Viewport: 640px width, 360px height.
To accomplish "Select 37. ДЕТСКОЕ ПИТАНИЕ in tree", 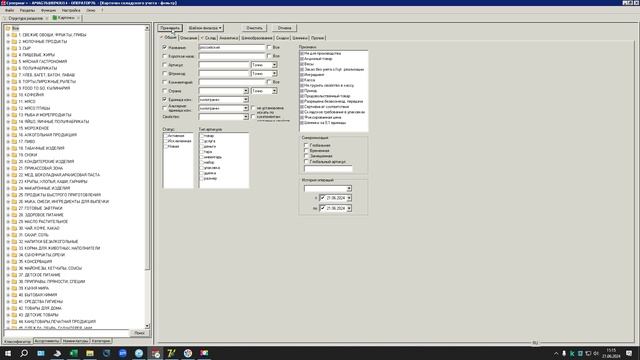I will 39,275.
